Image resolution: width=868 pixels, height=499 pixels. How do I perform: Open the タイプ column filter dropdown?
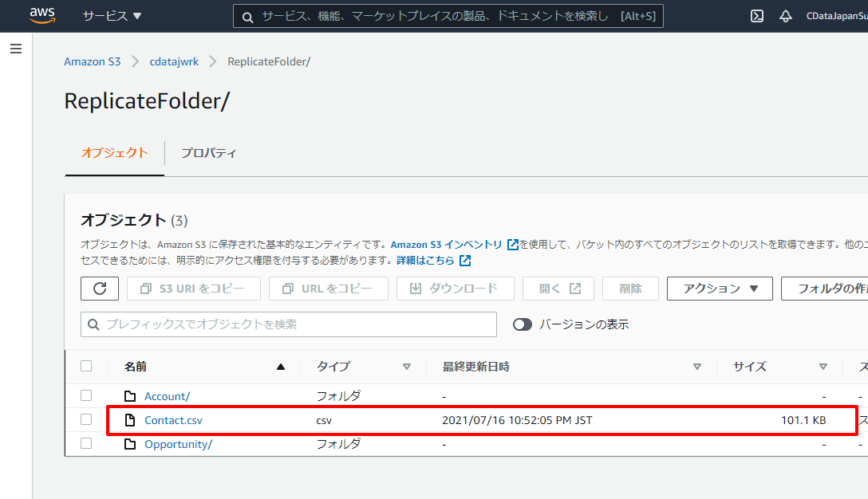(x=407, y=366)
